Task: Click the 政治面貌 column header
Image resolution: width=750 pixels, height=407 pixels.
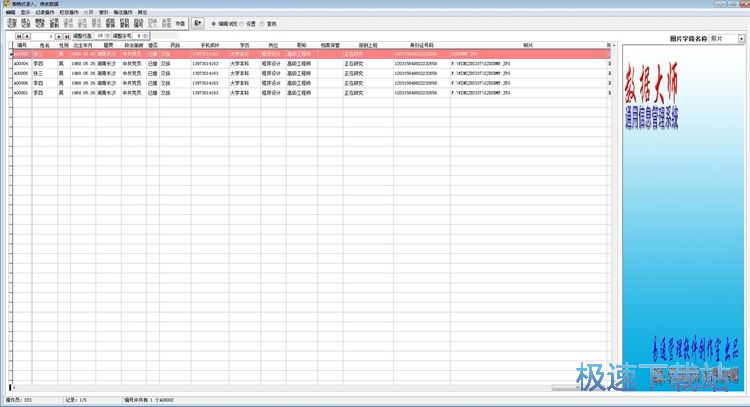Action: (133, 45)
